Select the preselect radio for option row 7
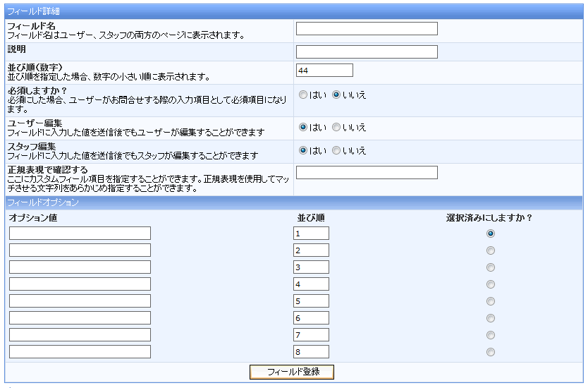588x388 pixels. click(x=491, y=334)
